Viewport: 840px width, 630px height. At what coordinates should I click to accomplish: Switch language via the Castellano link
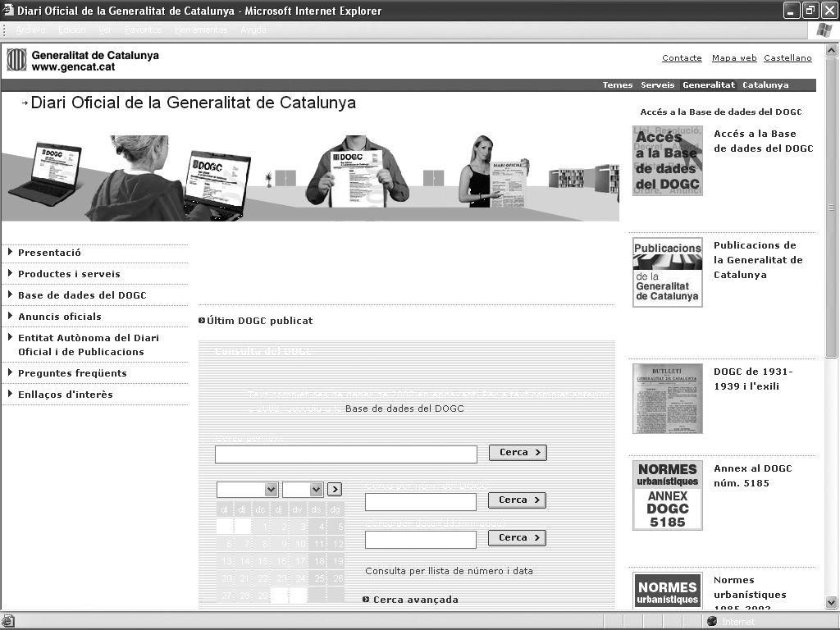pos(787,58)
